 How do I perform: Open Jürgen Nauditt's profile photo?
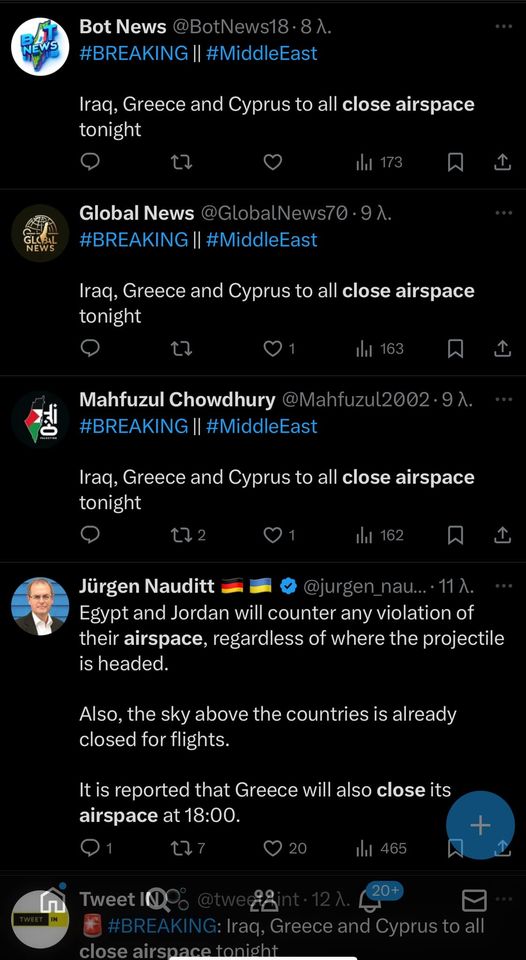click(x=40, y=606)
